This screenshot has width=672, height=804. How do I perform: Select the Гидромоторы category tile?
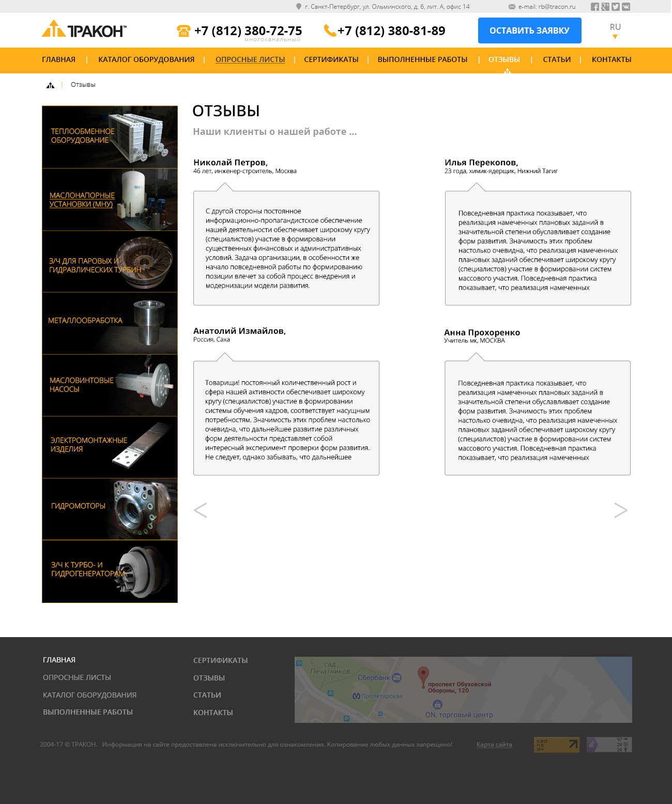click(x=110, y=509)
